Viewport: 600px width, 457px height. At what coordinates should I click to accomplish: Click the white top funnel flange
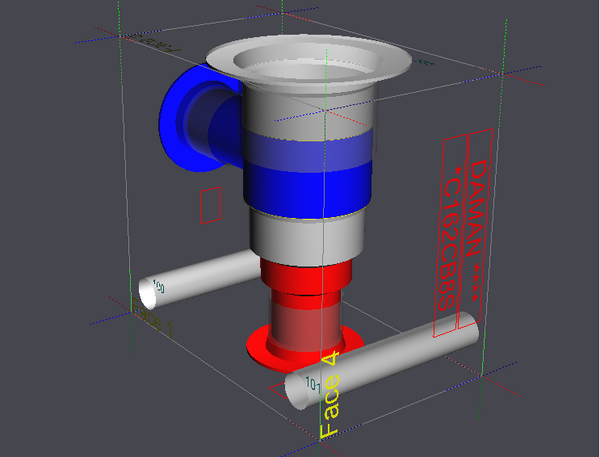click(308, 61)
